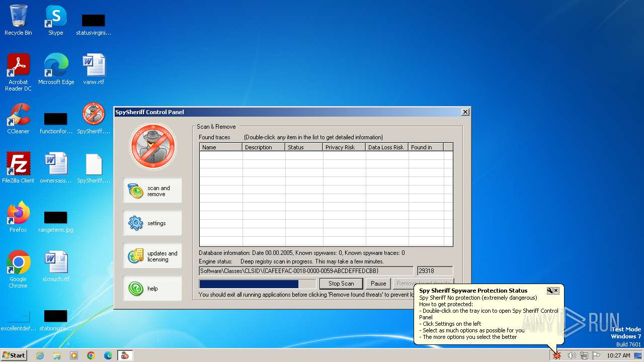The height and width of the screenshot is (362, 644).
Task: Click the Action Center flag icon
Action: pos(596,355)
